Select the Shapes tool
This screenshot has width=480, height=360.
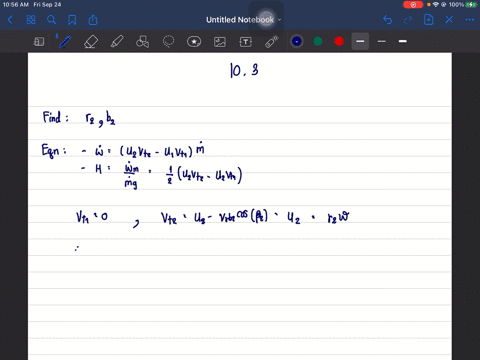tap(142, 42)
